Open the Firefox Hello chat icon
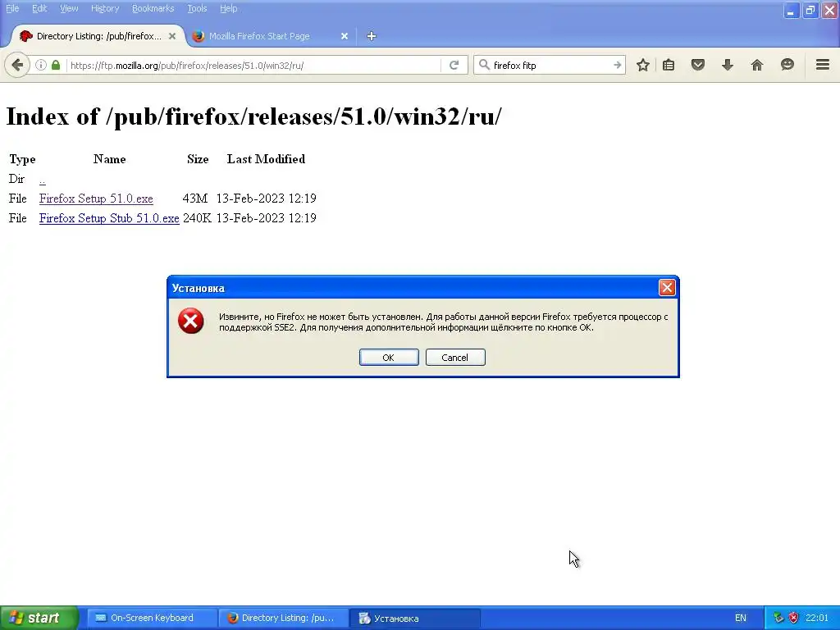 [787, 65]
